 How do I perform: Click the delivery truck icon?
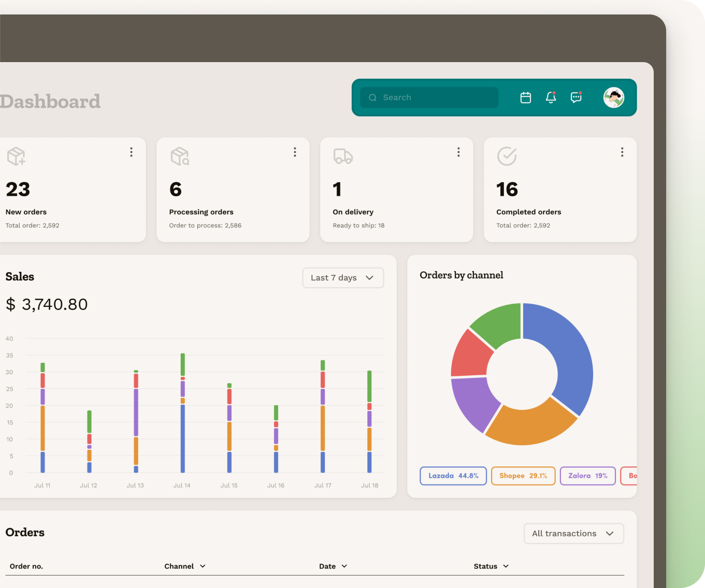tap(343, 156)
